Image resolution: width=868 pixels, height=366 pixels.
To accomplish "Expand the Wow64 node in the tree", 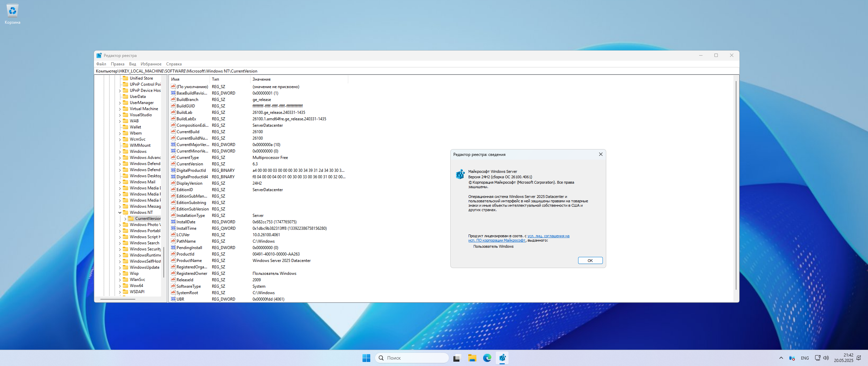I will tap(120, 285).
